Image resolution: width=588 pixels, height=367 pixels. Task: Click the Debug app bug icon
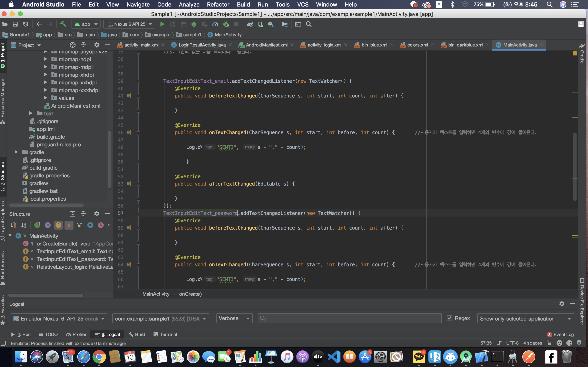194,24
